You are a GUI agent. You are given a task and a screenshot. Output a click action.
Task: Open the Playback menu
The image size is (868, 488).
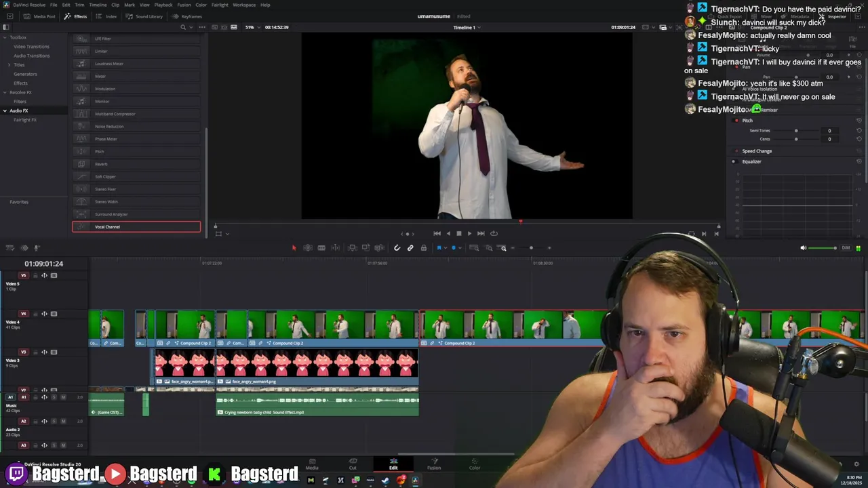tap(163, 5)
